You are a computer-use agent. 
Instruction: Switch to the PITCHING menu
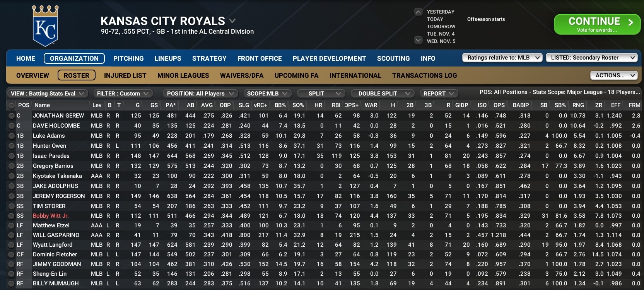tap(128, 58)
